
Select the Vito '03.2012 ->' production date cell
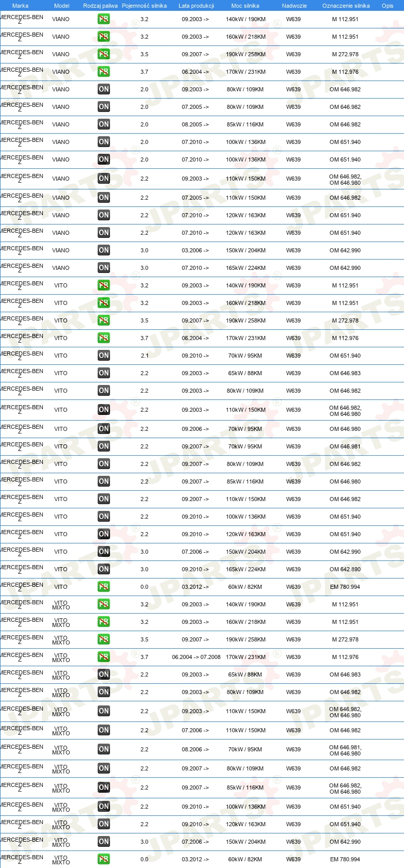coord(195,587)
